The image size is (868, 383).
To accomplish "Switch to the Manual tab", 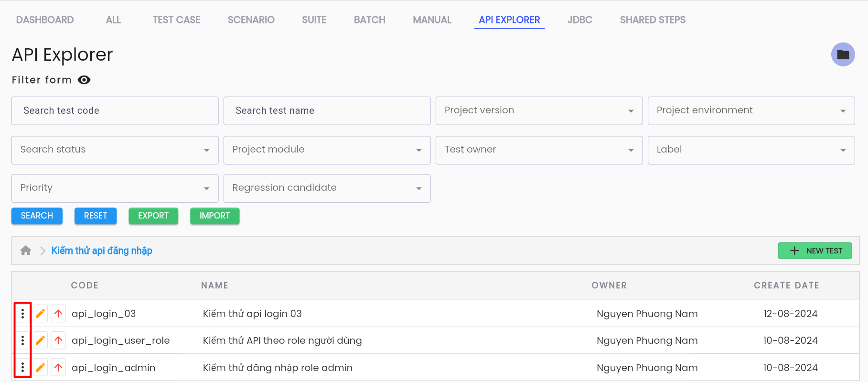I will click(432, 20).
